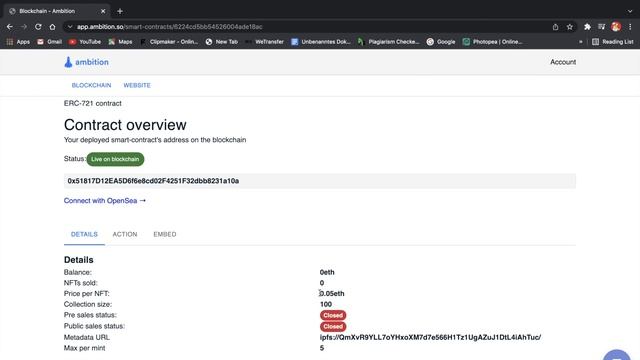This screenshot has height=360, width=640.
Task: Select the Max per mint value 5
Action: click(322, 348)
